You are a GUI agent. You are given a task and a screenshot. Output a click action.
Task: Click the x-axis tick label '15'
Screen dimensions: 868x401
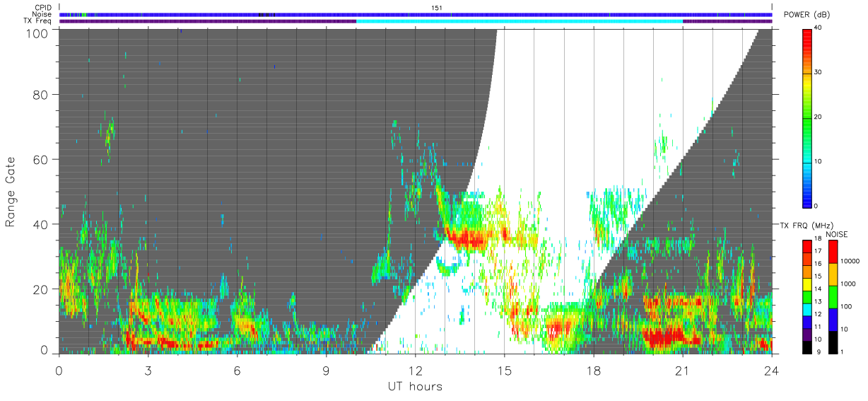click(505, 370)
